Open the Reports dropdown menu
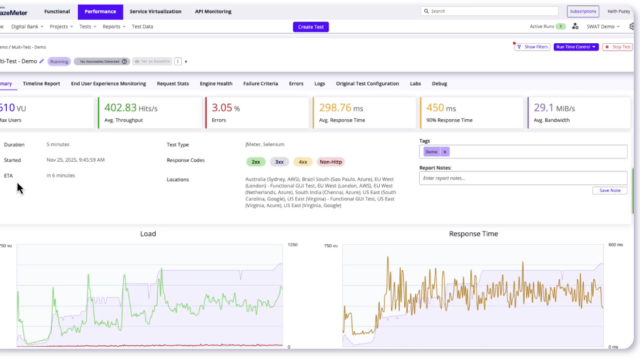640x360 pixels. click(114, 27)
